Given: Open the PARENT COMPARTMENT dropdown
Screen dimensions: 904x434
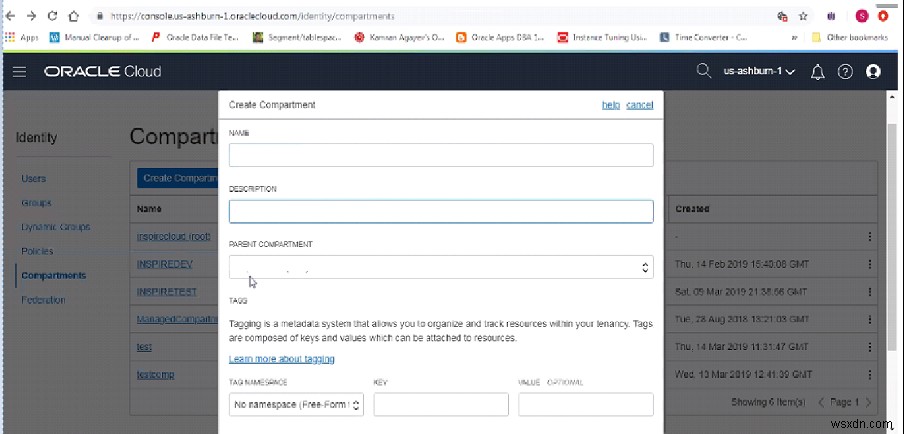Looking at the screenshot, I should (441, 267).
